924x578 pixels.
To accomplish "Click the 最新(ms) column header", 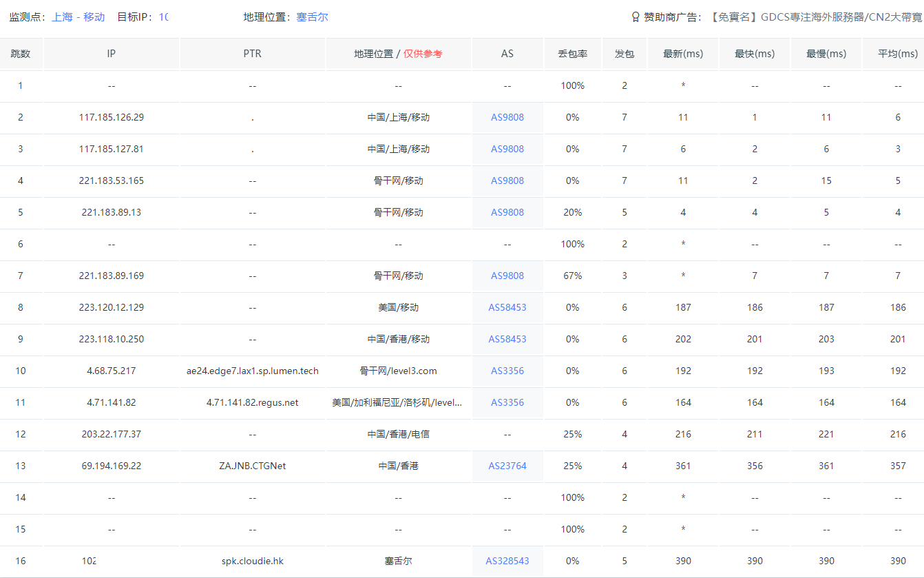I will coord(683,54).
